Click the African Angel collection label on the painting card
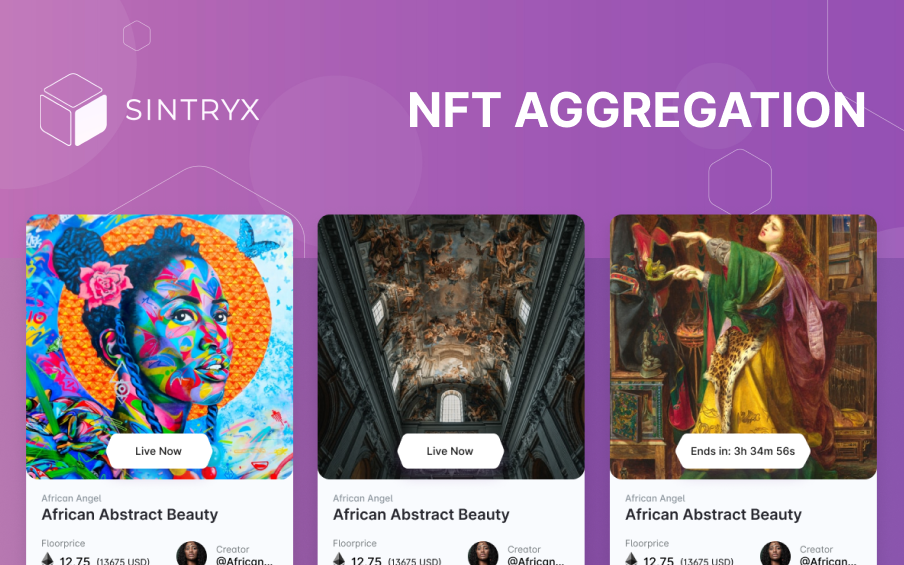This screenshot has height=565, width=904. point(655,498)
